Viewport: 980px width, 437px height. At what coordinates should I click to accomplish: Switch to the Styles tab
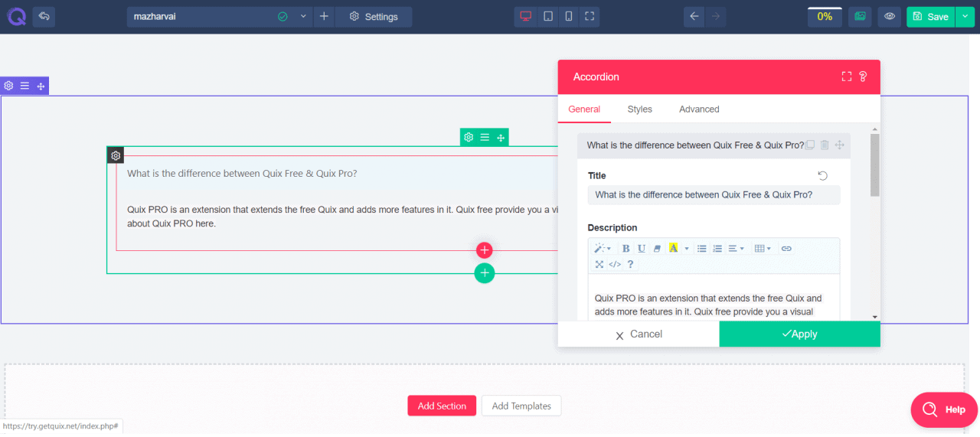(x=639, y=109)
